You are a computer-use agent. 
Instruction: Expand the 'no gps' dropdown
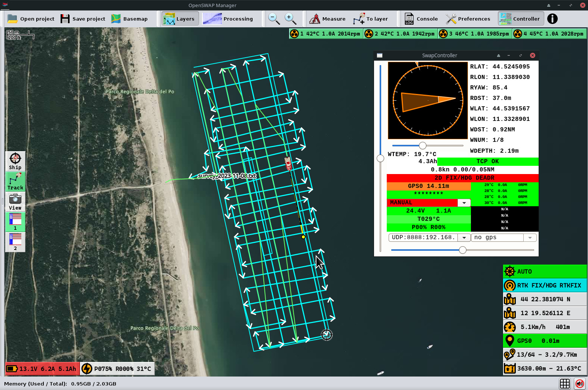[x=530, y=238]
